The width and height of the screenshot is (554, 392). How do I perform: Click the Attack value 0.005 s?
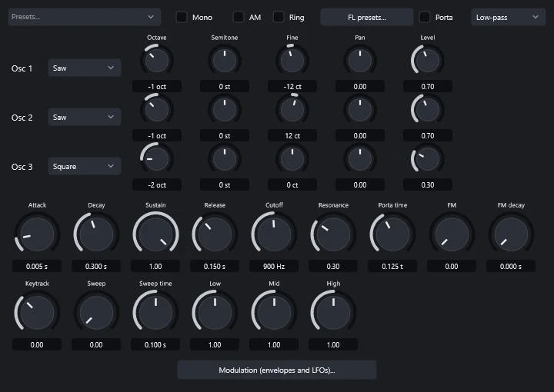pyautogui.click(x=37, y=266)
